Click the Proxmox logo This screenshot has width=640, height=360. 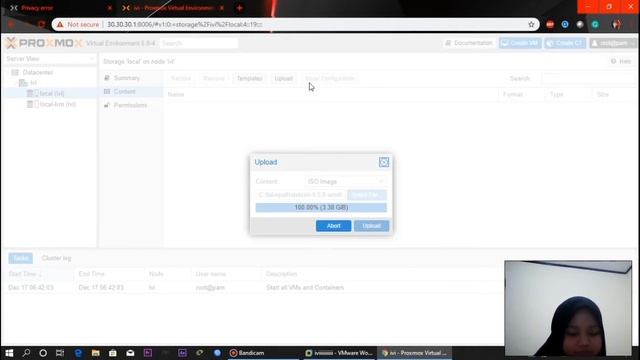(44, 43)
